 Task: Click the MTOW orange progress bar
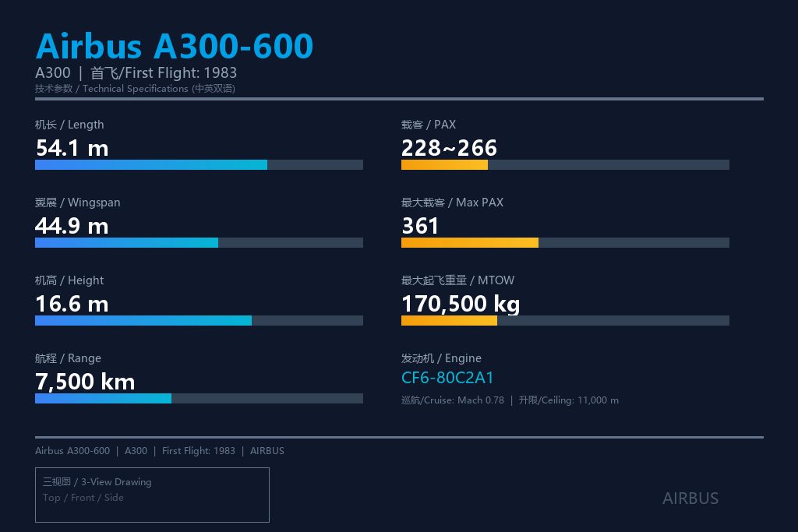pos(566,320)
